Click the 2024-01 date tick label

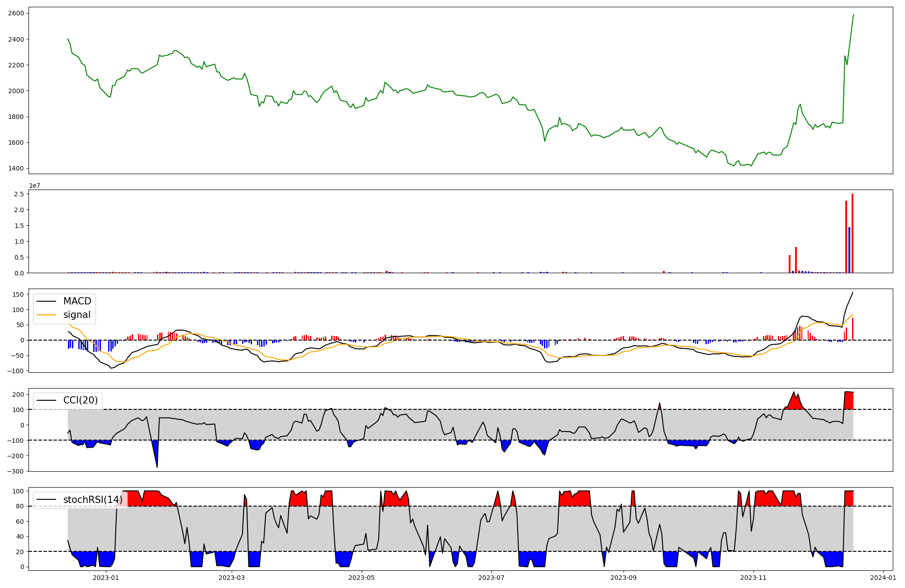pyautogui.click(x=883, y=577)
